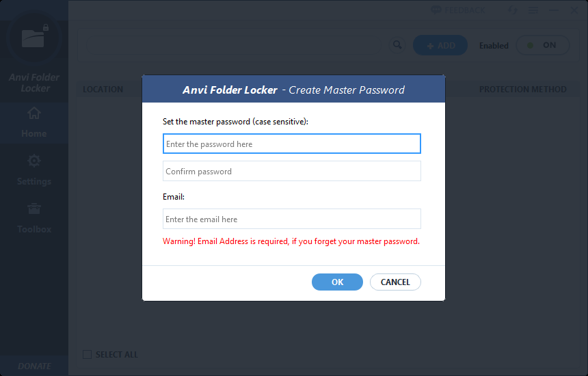
Task: Click the search text box
Action: pos(233,45)
